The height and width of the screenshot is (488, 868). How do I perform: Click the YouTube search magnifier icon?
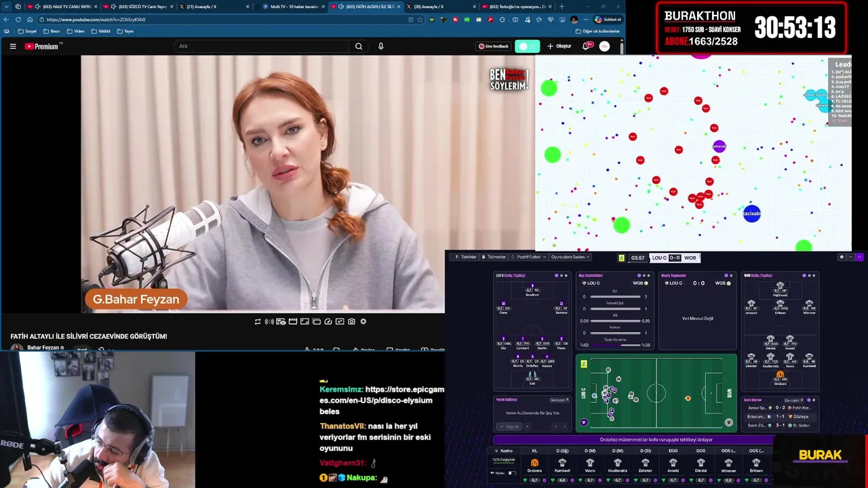[359, 46]
